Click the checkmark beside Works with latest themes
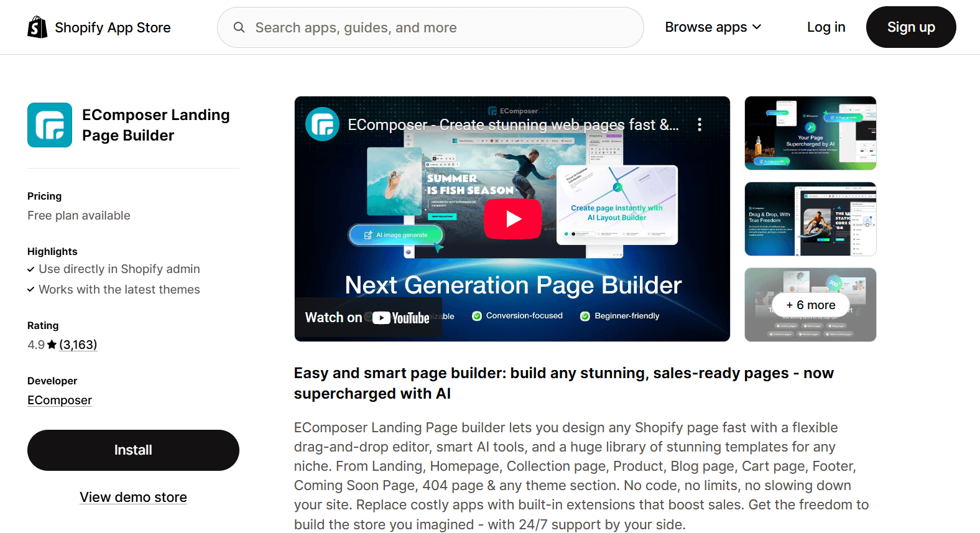This screenshot has width=980, height=533. [x=31, y=290]
